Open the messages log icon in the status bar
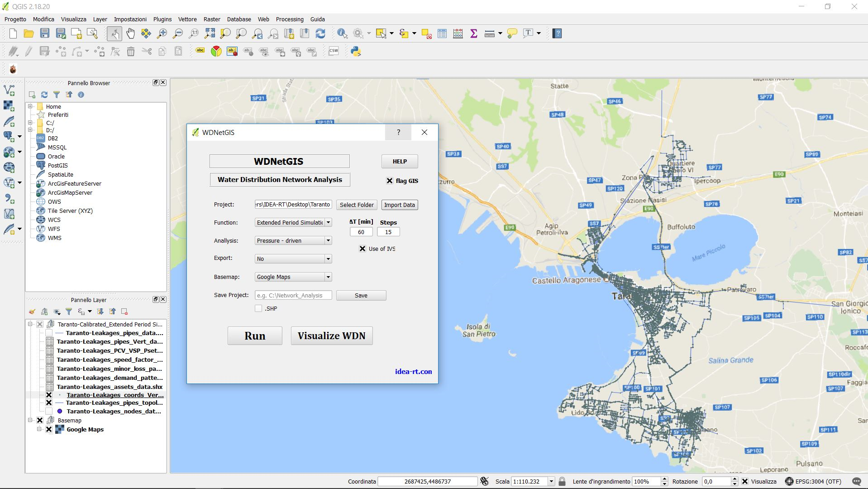 click(x=856, y=481)
